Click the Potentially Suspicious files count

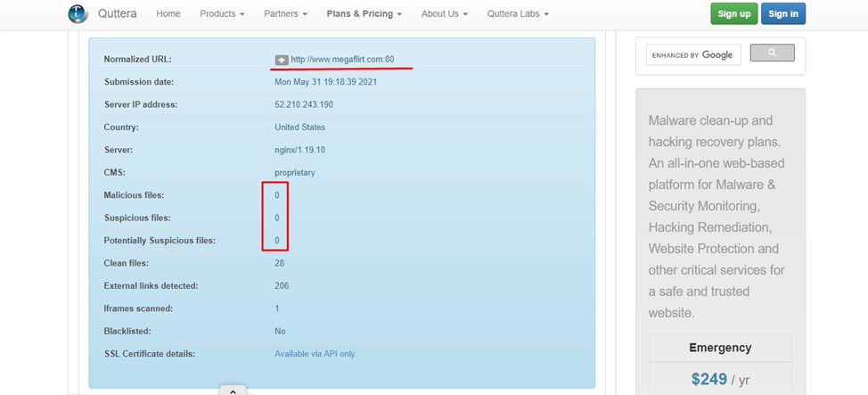[277, 241]
